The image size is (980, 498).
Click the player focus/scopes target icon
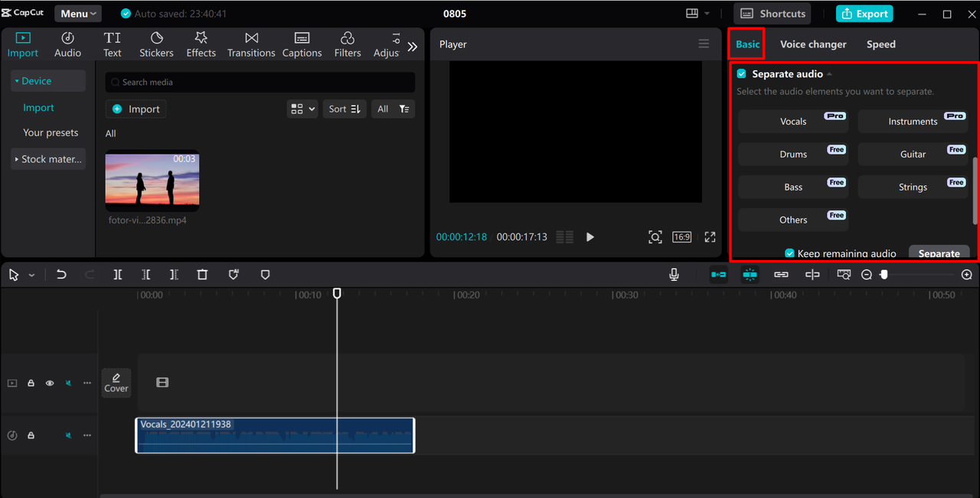click(655, 237)
